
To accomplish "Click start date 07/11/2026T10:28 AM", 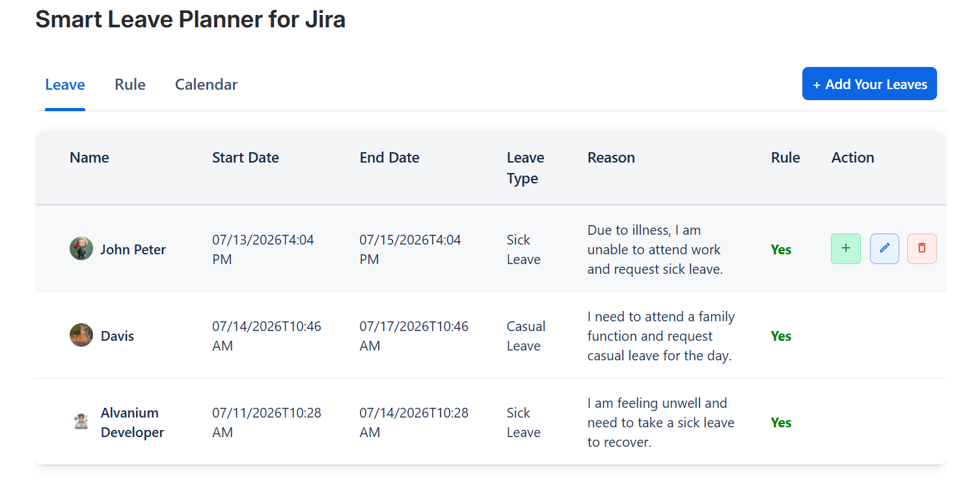I will tap(267, 423).
